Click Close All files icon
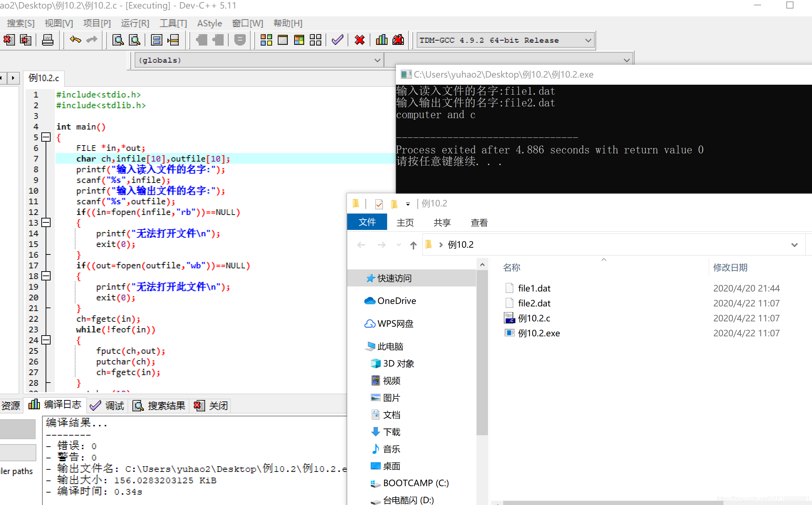This screenshot has height=505, width=812. tap(25, 40)
